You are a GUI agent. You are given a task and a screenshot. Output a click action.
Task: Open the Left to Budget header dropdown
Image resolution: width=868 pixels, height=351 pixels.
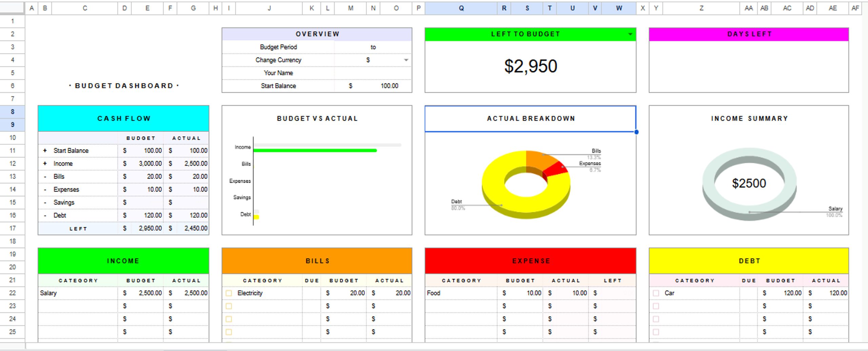pyautogui.click(x=630, y=34)
